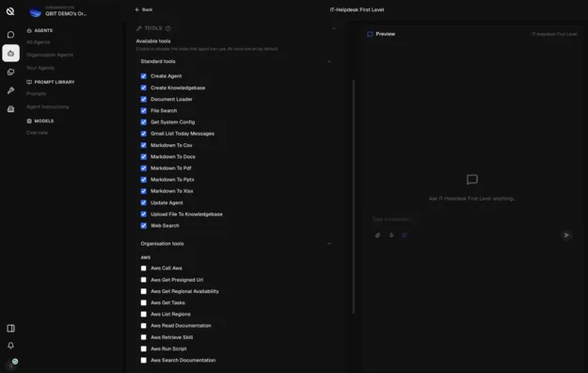This screenshot has width=588, height=373.
Task: Open the QBIT DEMO organisation switcher
Action: (58, 12)
